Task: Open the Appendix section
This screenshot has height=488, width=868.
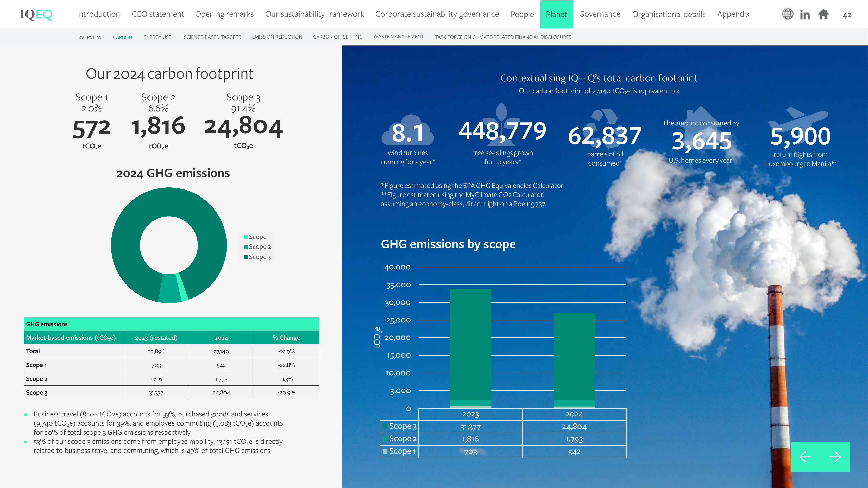Action: tap(733, 14)
